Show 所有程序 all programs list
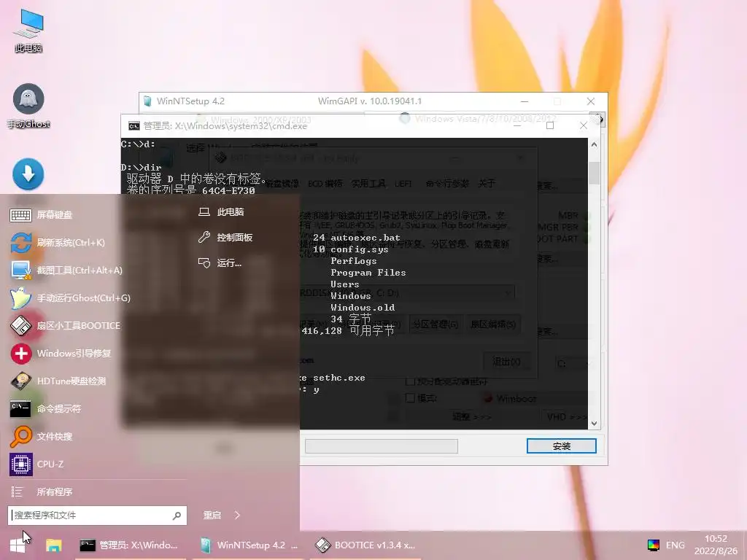 click(x=41, y=492)
